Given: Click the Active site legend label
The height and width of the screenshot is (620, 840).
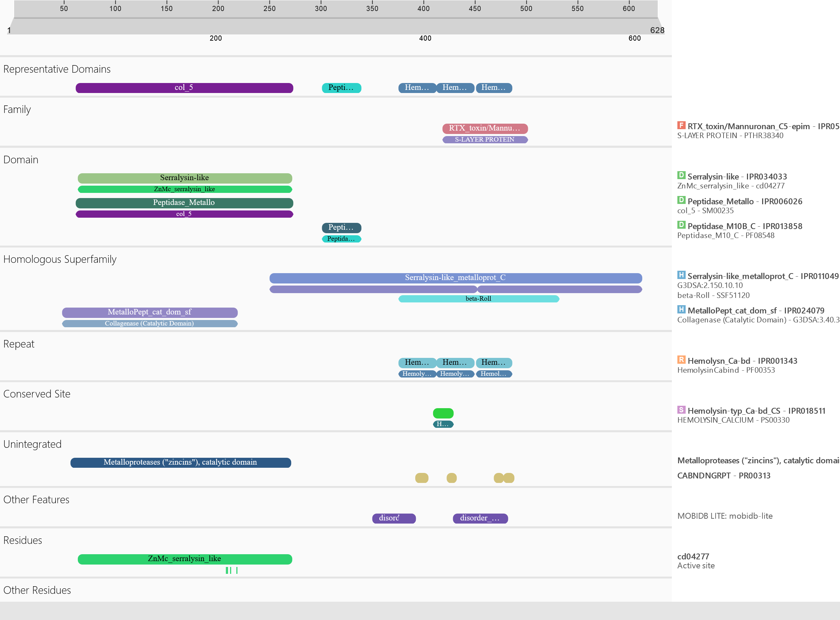Looking at the screenshot, I should click(696, 566).
